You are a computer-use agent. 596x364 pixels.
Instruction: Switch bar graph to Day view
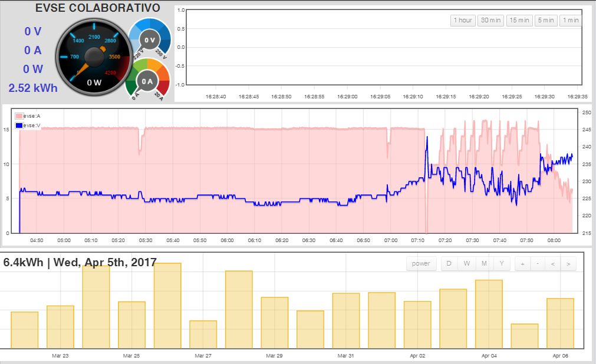(x=449, y=263)
